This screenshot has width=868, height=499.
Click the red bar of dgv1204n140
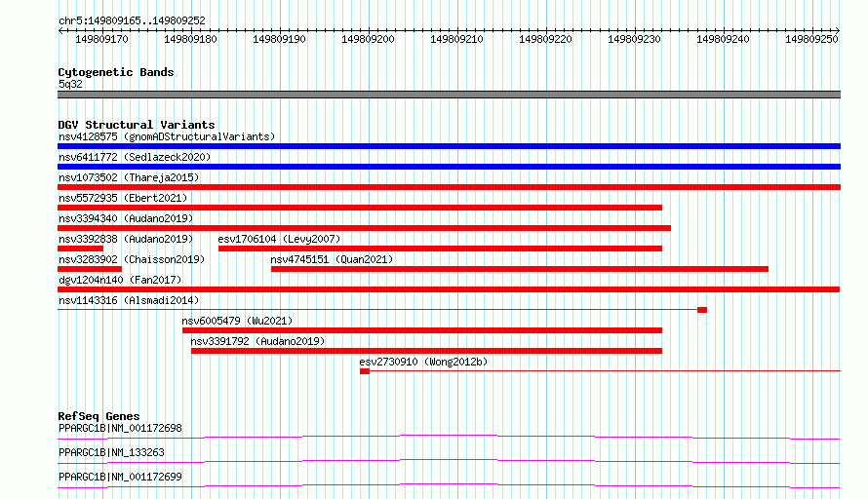[x=449, y=289]
